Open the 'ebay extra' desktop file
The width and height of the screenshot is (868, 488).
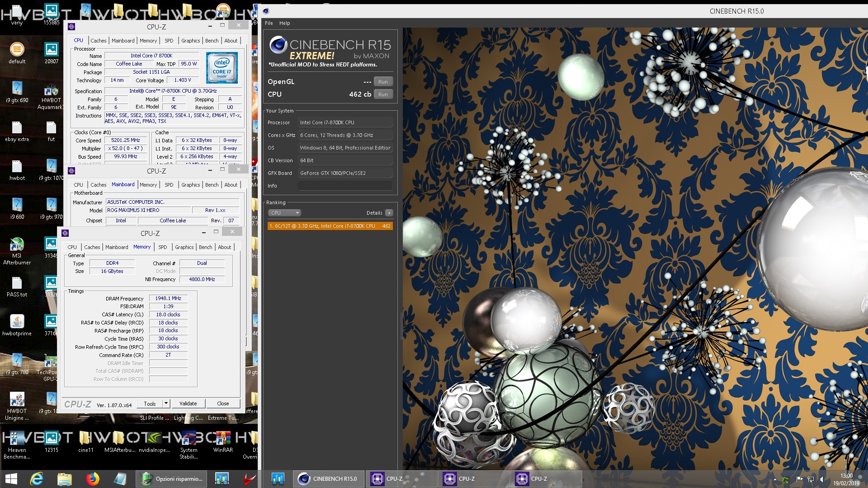pos(17,131)
